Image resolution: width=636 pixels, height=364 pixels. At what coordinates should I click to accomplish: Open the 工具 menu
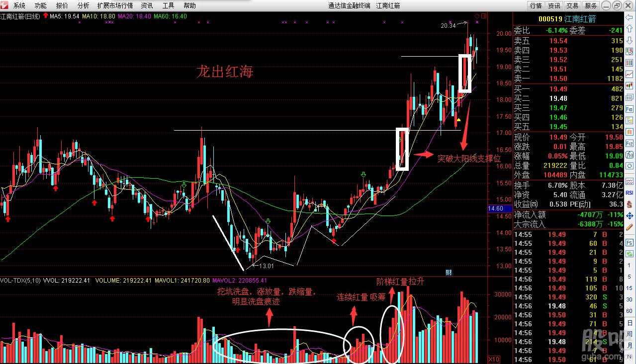(168, 5)
